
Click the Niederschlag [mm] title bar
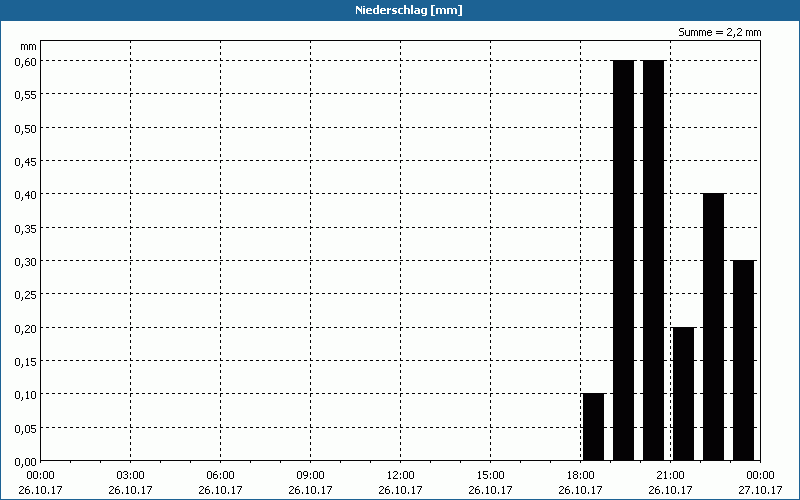[400, 10]
